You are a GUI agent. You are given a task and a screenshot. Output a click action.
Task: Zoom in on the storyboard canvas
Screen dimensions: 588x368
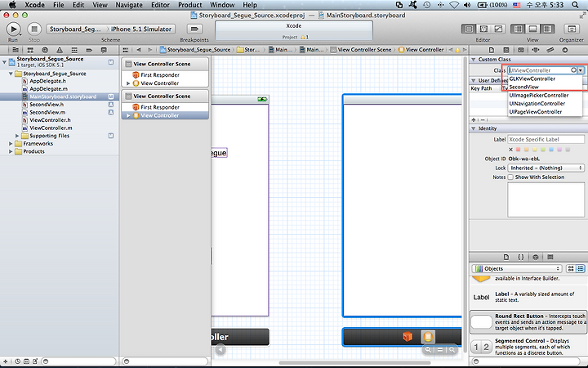pos(452,350)
